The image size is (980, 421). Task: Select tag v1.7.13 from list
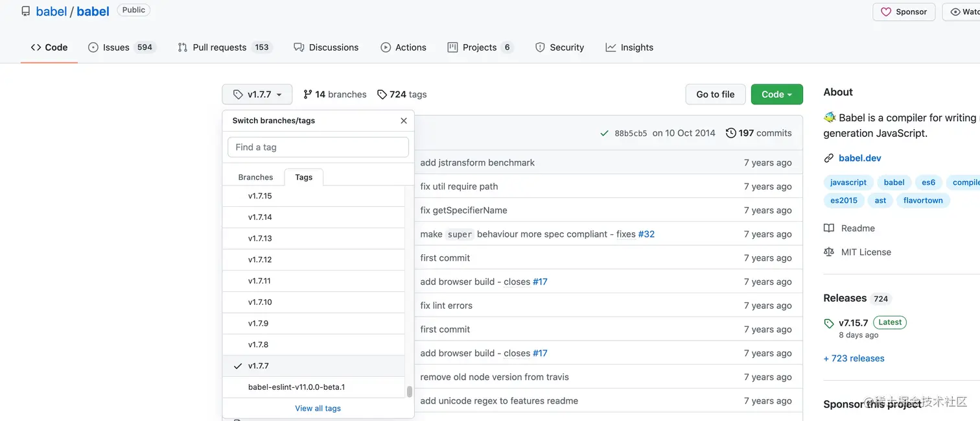click(314, 239)
